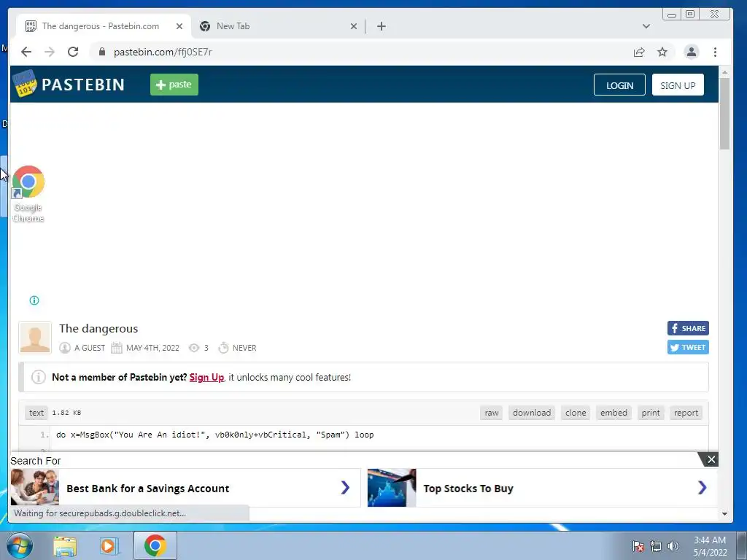
Task: Click the info icon in member notice
Action: click(x=39, y=377)
